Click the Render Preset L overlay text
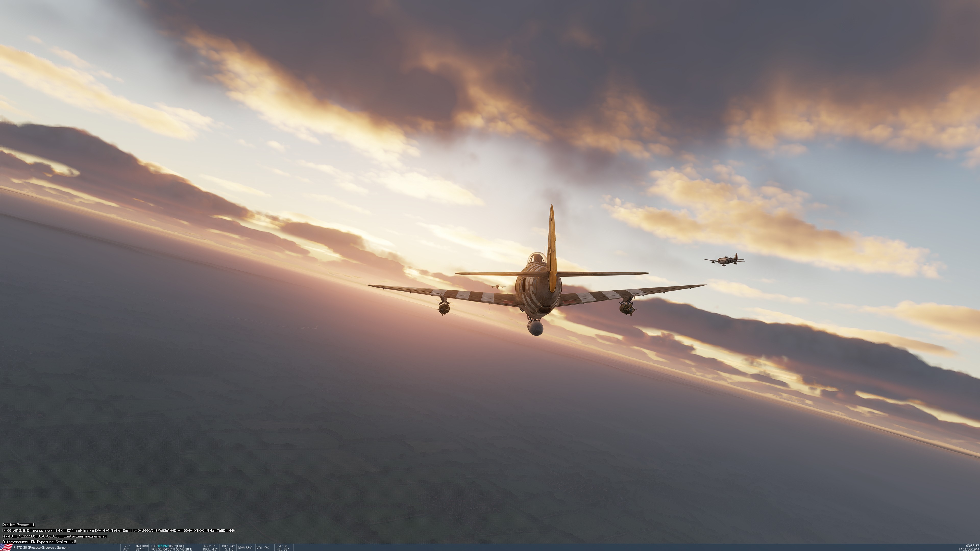 19,525
